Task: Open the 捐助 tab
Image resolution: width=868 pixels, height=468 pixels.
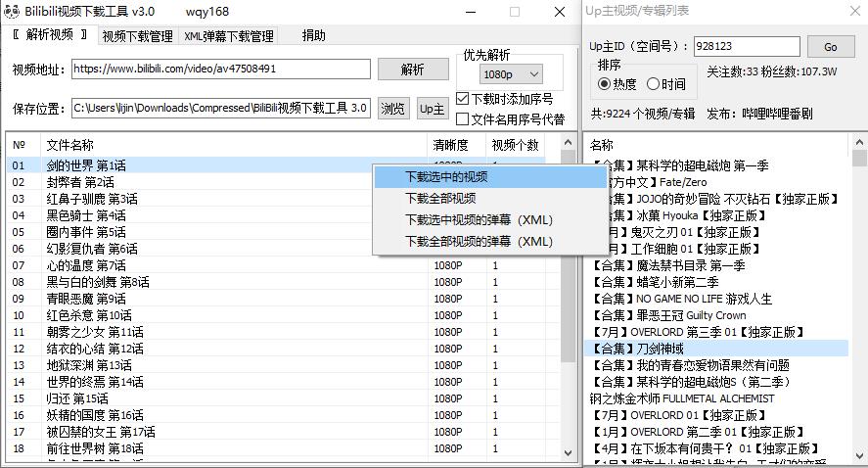Action: (x=313, y=36)
